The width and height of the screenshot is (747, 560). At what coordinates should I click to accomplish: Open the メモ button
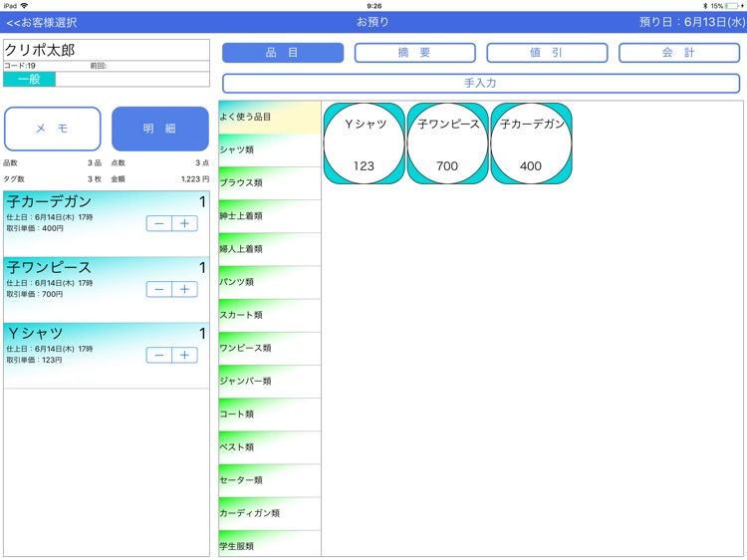tap(53, 129)
